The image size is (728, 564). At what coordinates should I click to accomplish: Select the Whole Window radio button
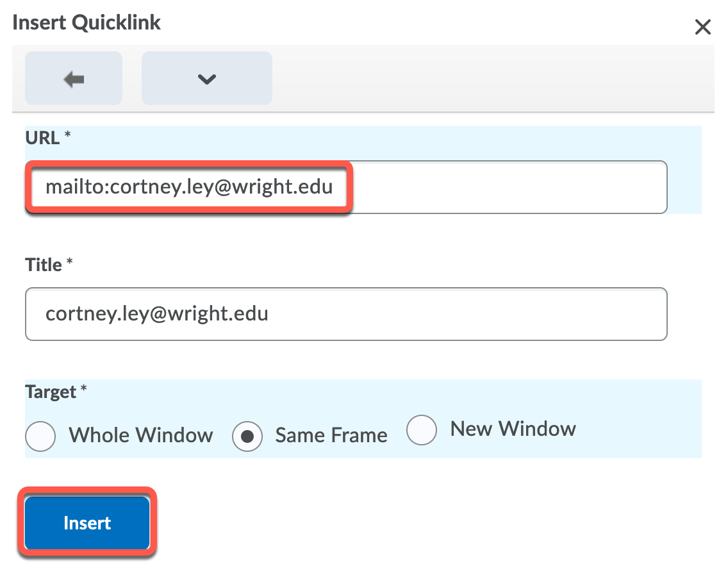(40, 436)
